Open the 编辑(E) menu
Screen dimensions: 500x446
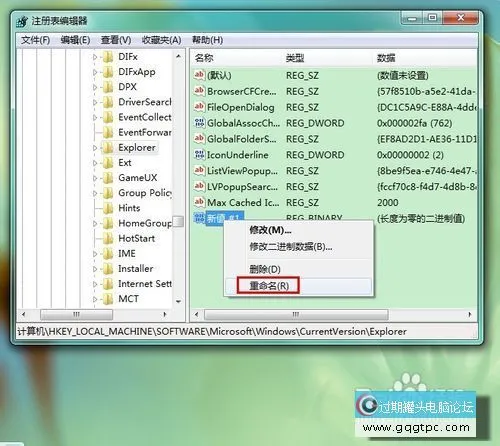(75, 40)
